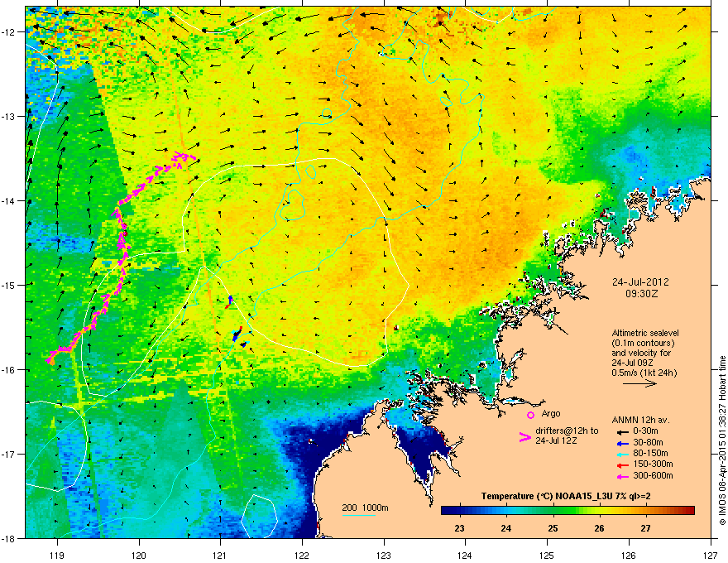Screen dimensions: 728x563
Task: Click longitude axis label 119
Action: (x=57, y=555)
